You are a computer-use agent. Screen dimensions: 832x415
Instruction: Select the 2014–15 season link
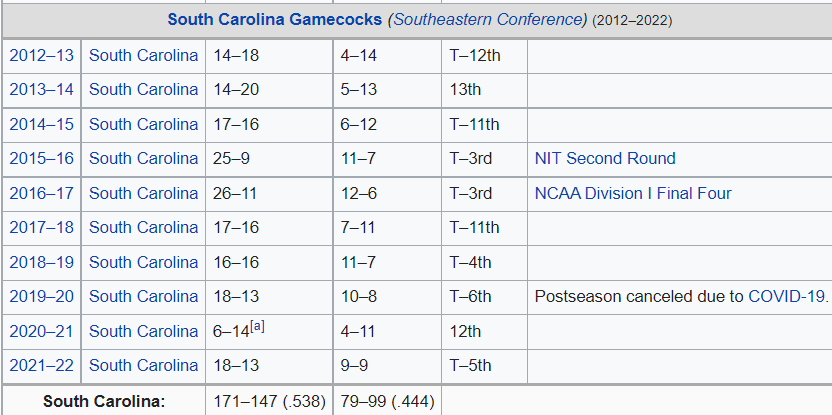[x=41, y=124]
